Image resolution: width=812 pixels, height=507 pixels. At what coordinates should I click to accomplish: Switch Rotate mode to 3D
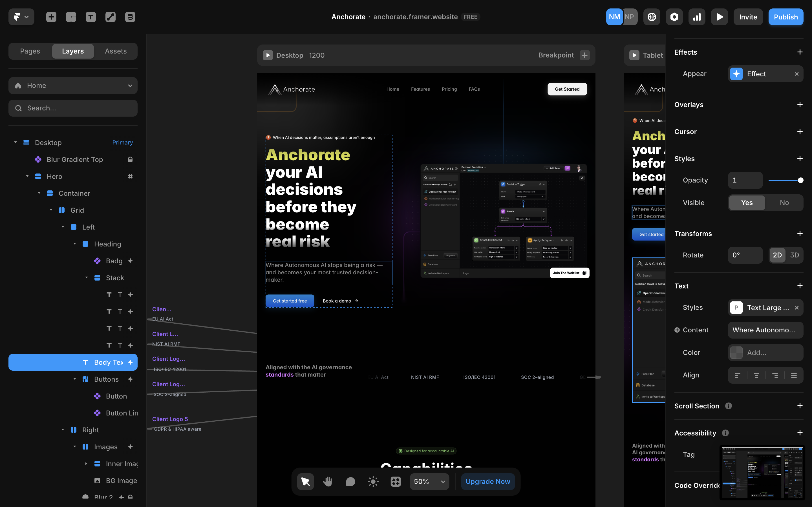coord(794,255)
